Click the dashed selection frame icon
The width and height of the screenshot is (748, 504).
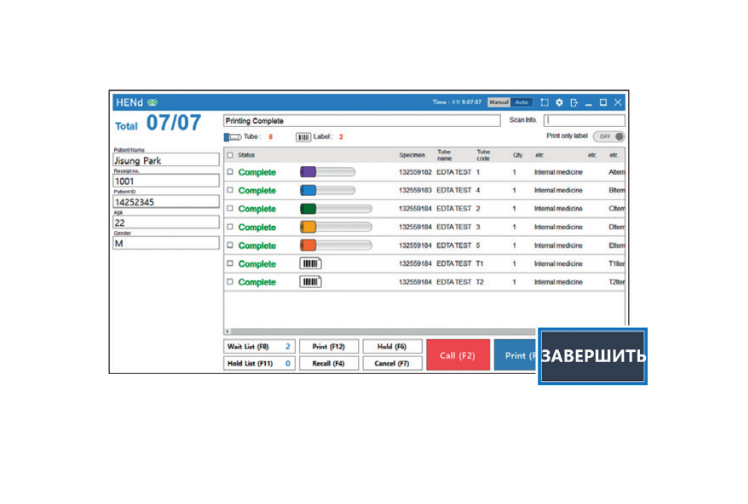coord(544,102)
